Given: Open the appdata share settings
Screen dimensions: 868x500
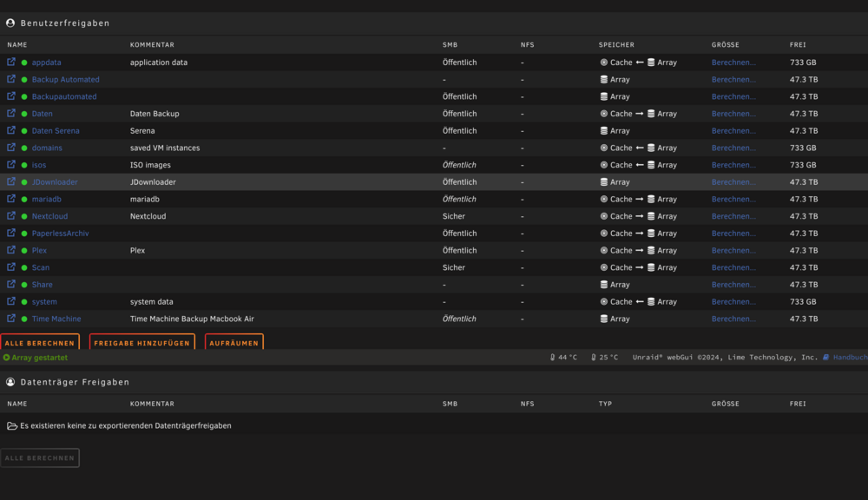Looking at the screenshot, I should pyautogui.click(x=47, y=62).
